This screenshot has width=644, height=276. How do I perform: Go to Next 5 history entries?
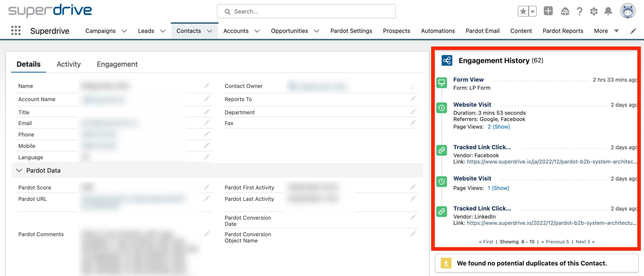pyautogui.click(x=585, y=242)
